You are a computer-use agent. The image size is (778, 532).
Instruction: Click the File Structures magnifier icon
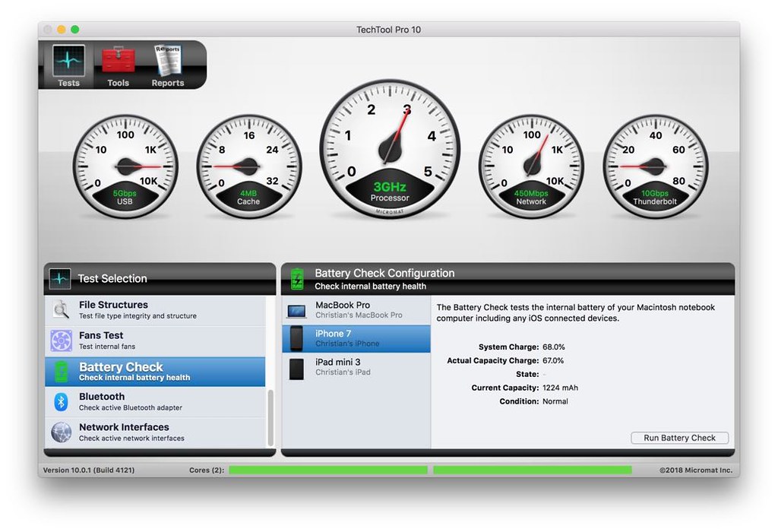(61, 310)
